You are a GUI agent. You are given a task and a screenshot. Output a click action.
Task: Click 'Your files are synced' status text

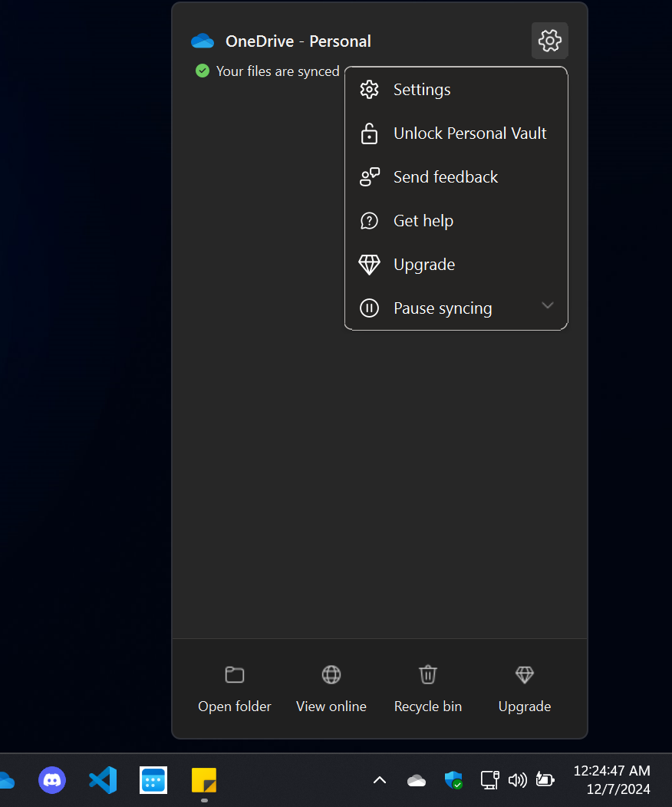click(x=278, y=71)
